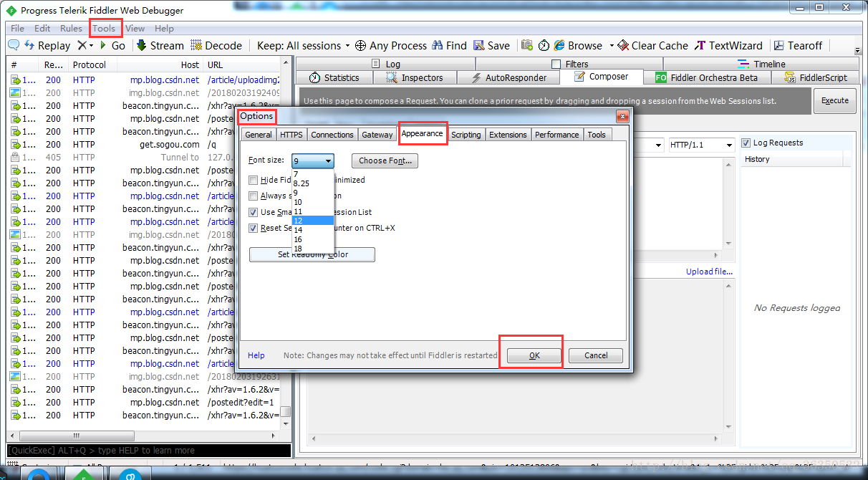Choose 14 from the font size list
The image size is (868, 480).
pos(313,230)
